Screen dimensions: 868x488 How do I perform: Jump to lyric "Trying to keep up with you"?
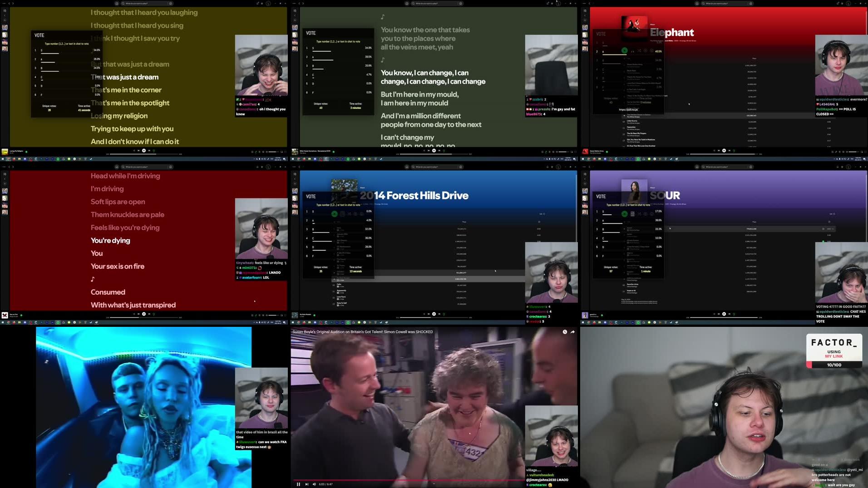coord(132,128)
